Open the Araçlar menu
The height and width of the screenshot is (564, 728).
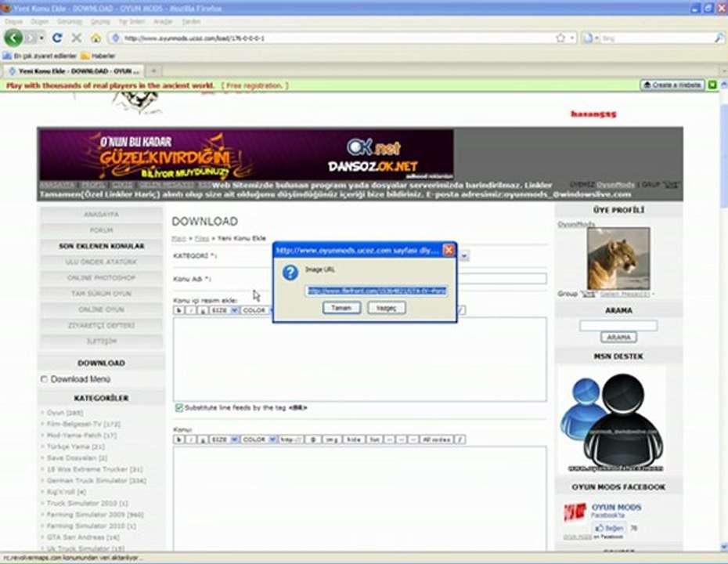(163, 21)
